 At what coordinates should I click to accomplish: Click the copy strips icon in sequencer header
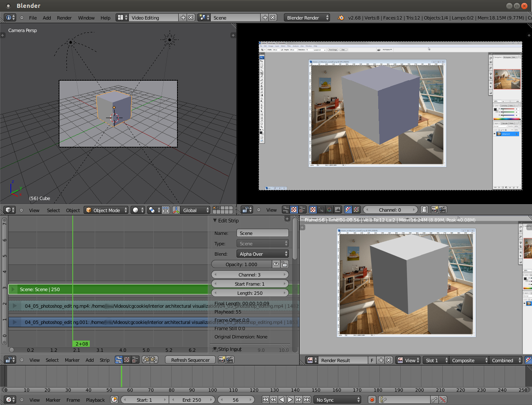(146, 360)
